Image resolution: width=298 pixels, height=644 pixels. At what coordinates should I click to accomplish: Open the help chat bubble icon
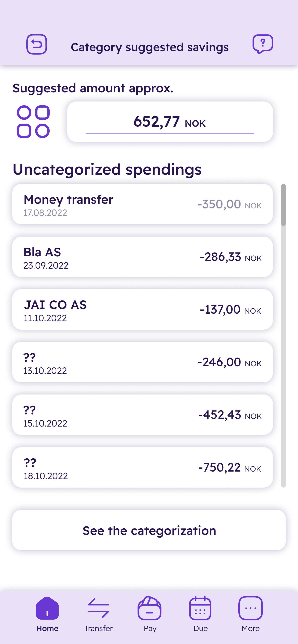point(263,44)
